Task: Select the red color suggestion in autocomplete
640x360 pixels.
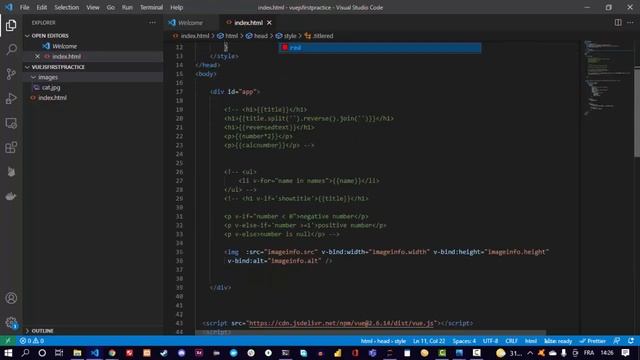Action: tap(380, 48)
